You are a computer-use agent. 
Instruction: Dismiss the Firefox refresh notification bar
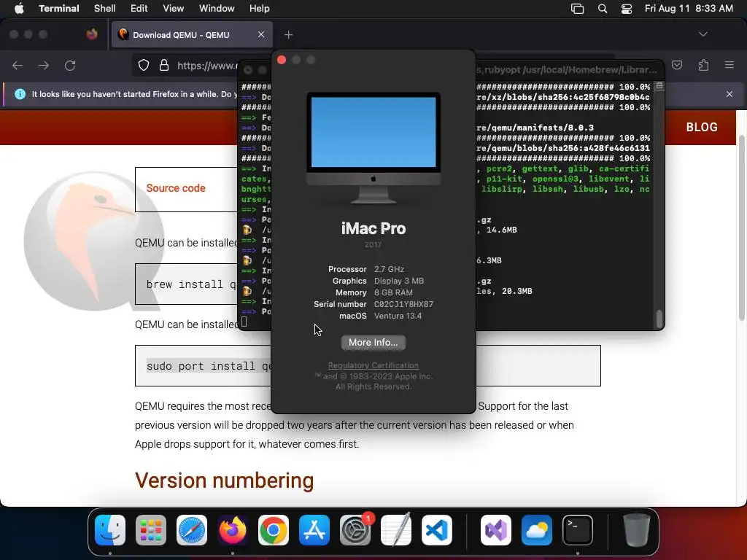click(729, 94)
